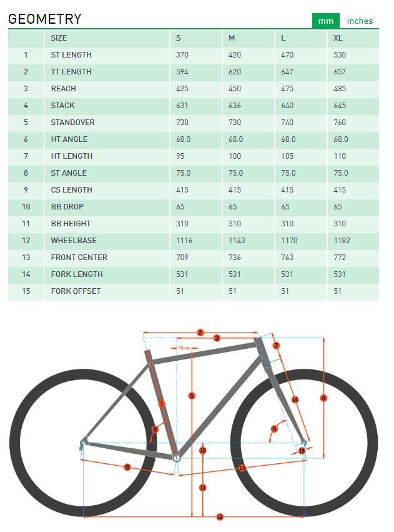Click the FORK OFFSET row label

(76, 291)
